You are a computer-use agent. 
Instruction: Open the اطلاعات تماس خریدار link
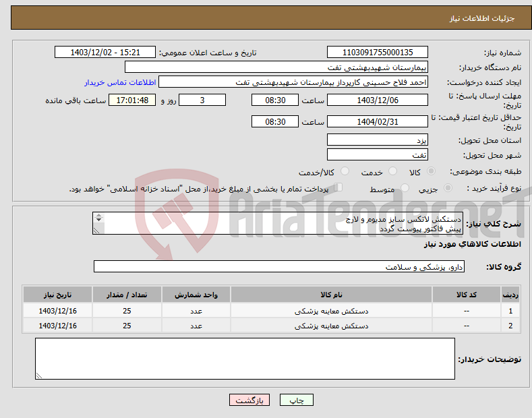(120, 82)
